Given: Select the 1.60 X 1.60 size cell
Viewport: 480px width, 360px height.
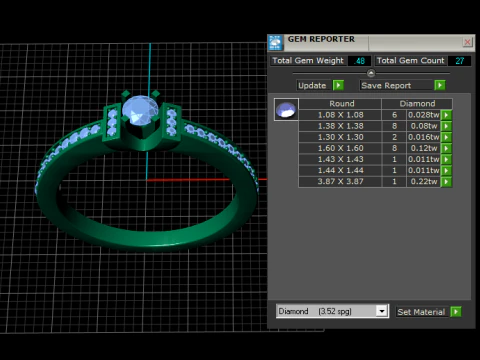Looking at the screenshot, I should [x=340, y=148].
